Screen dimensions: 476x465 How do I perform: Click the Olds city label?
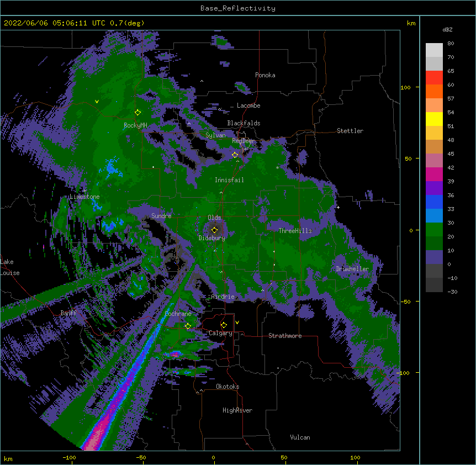pos(214,218)
